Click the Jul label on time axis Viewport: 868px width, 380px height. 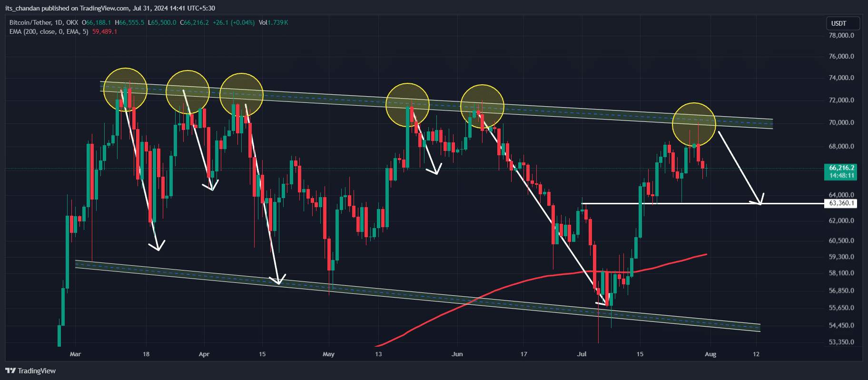582,354
